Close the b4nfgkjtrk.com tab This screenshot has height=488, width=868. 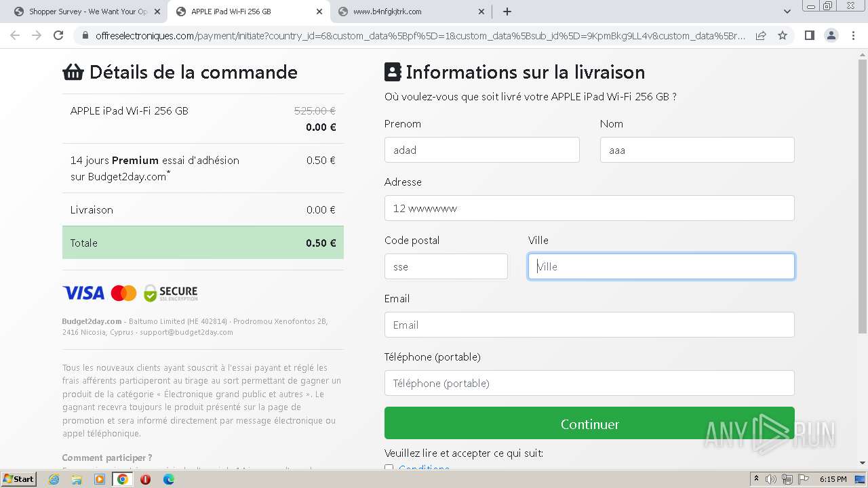pos(481,12)
